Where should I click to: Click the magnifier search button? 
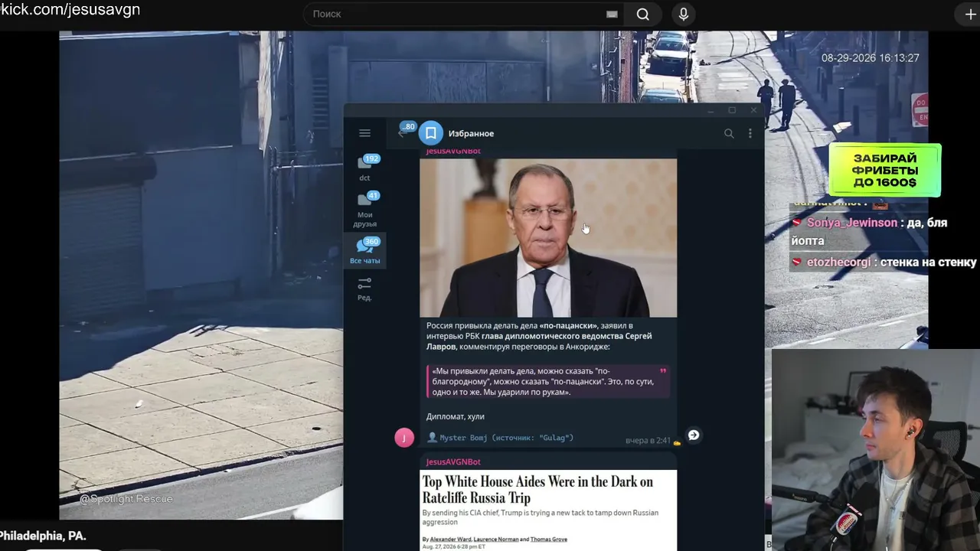(x=643, y=14)
